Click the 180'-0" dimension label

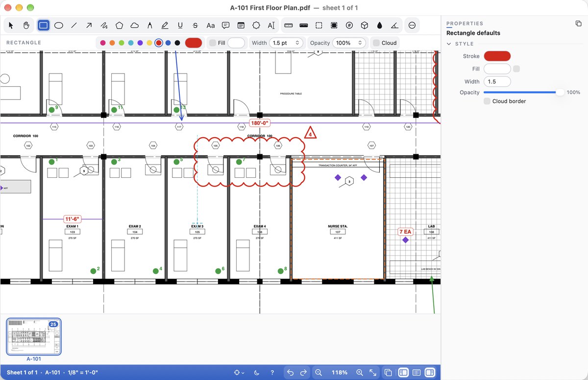[260, 123]
